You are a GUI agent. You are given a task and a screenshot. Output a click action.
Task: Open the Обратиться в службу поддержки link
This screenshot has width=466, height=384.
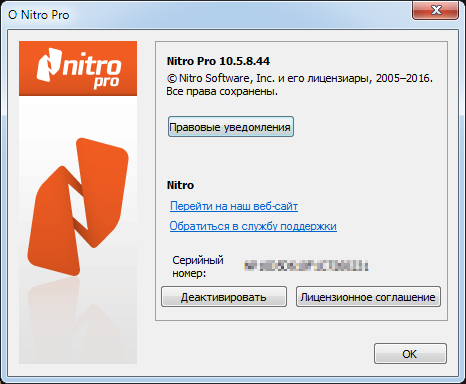point(253,226)
